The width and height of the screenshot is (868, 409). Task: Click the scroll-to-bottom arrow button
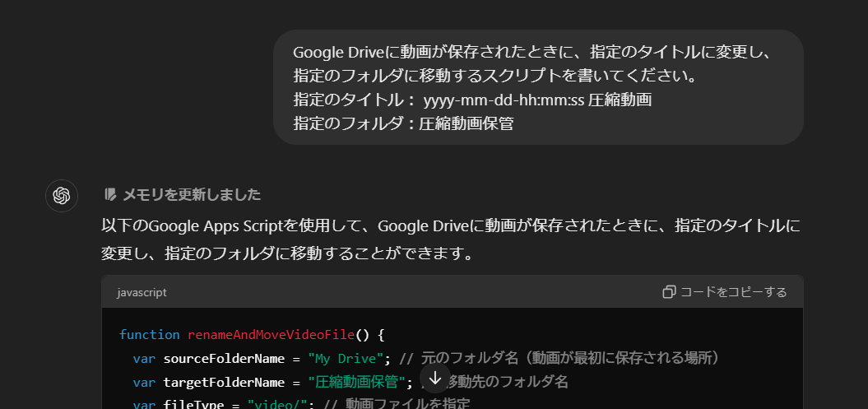point(435,378)
